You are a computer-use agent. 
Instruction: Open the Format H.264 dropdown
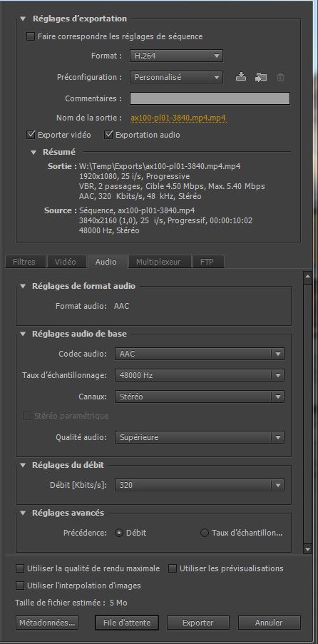point(176,56)
